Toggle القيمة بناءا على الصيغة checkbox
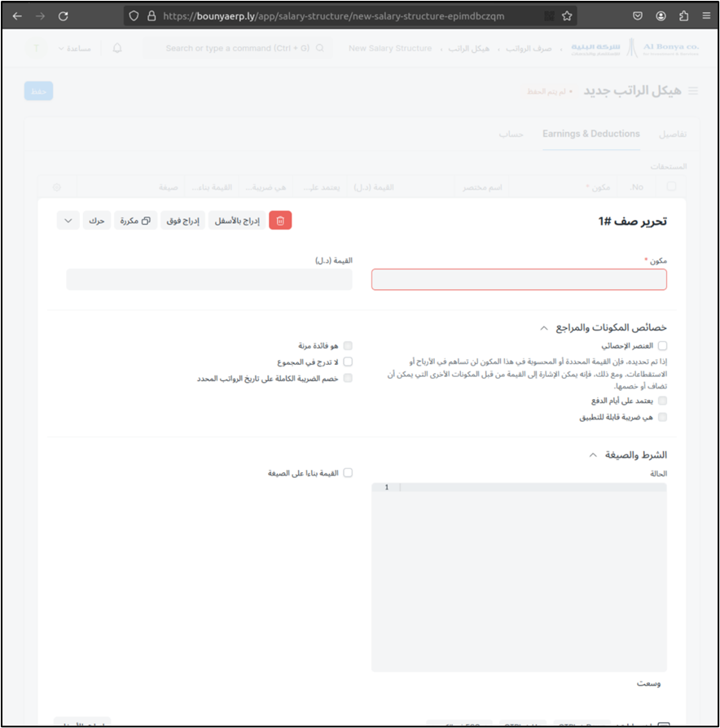Screen dimensions: 720x728 tap(348, 472)
